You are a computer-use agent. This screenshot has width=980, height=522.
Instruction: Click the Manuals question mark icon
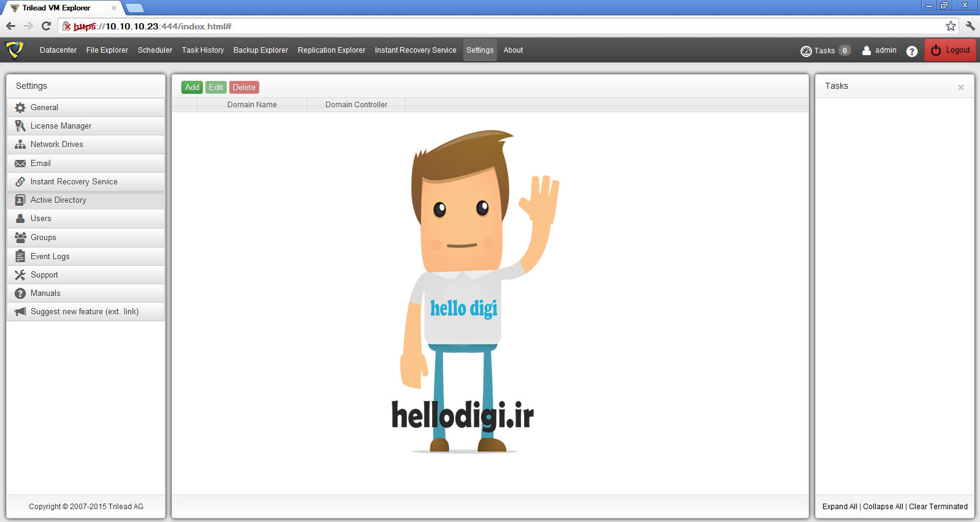(x=20, y=293)
